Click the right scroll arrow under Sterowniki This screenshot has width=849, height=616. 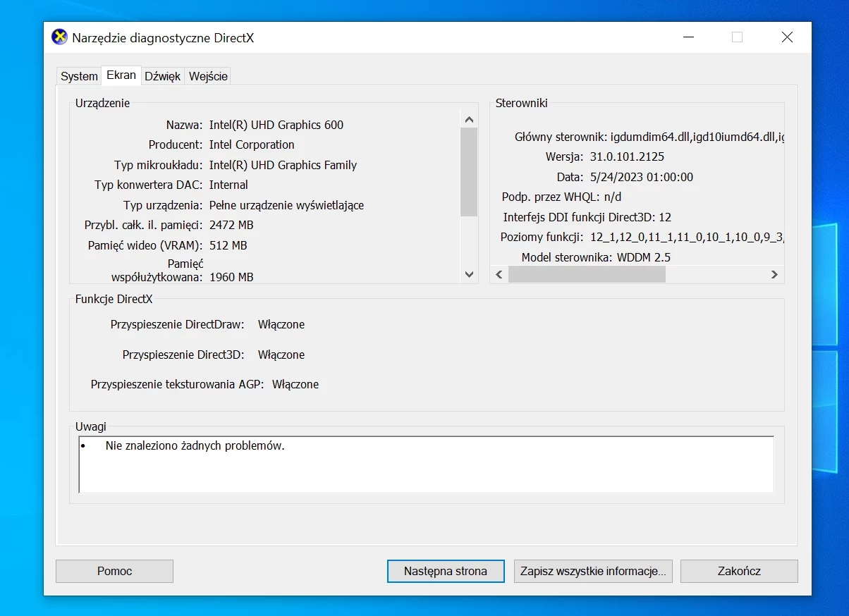tap(774, 274)
